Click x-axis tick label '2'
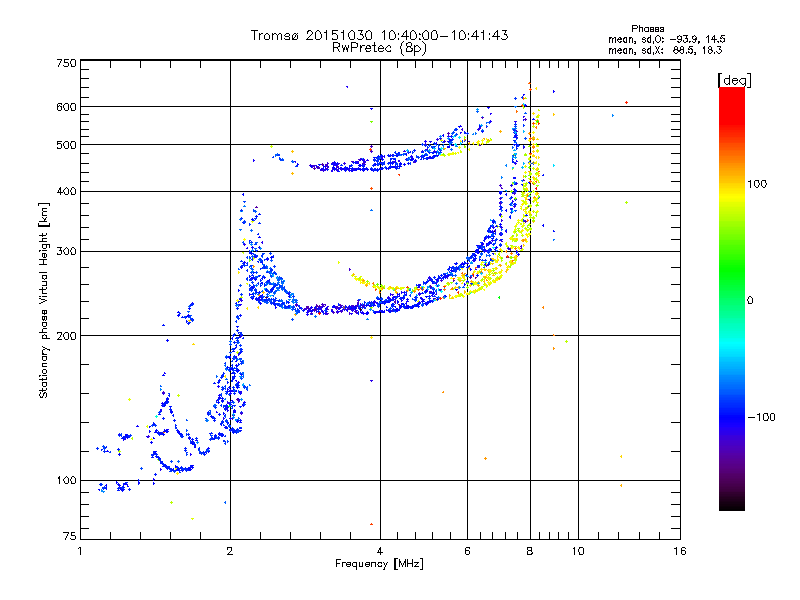The width and height of the screenshot is (800, 600). tap(230, 551)
